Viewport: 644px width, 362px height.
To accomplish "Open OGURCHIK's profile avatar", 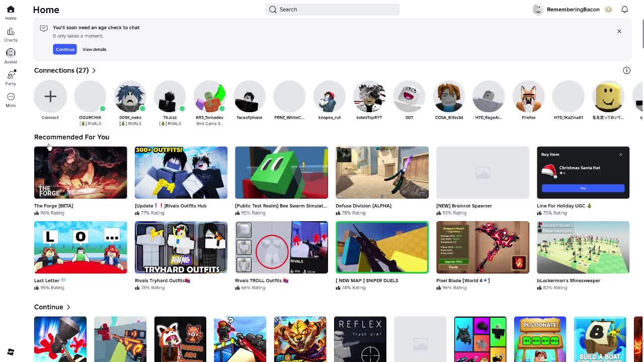I will click(90, 96).
